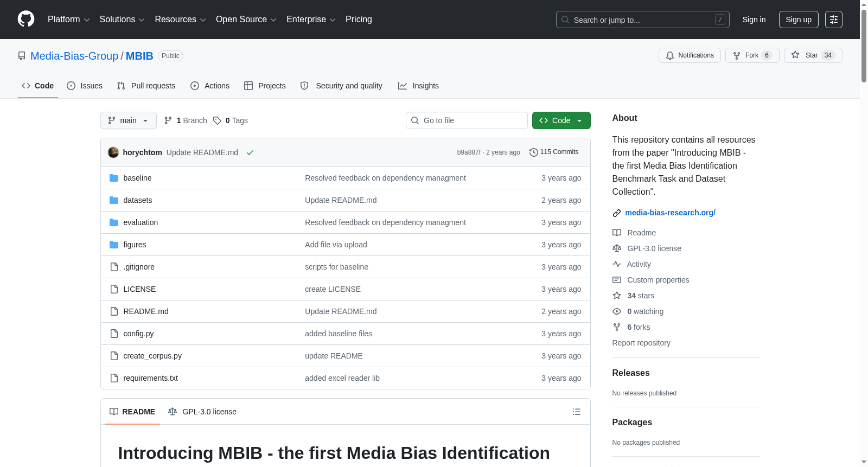The height and width of the screenshot is (467, 868).
Task: Focus the Go to file search field
Action: [467, 120]
